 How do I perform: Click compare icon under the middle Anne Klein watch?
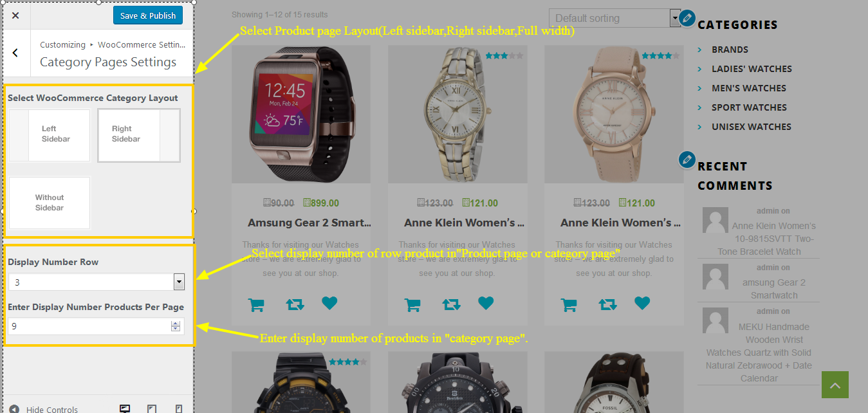451,304
